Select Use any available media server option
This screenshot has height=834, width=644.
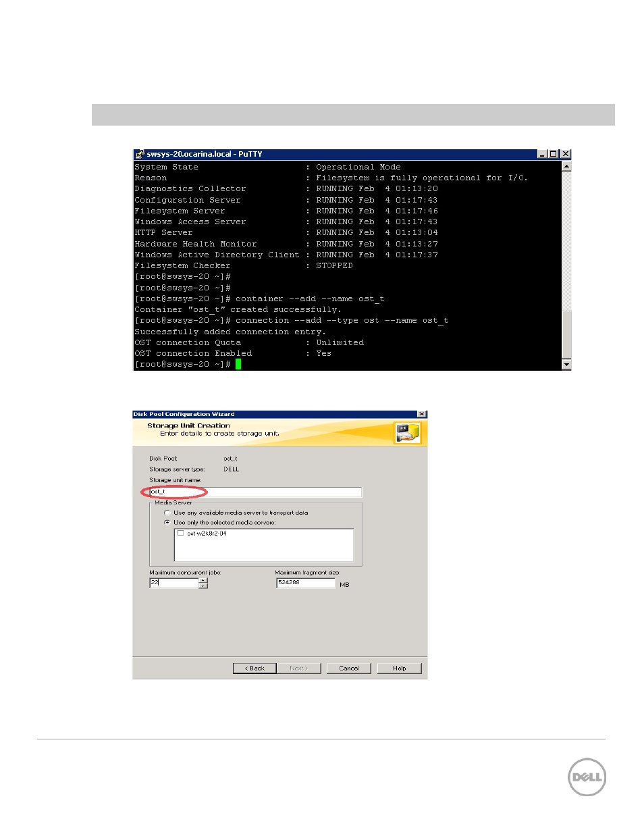(x=167, y=513)
